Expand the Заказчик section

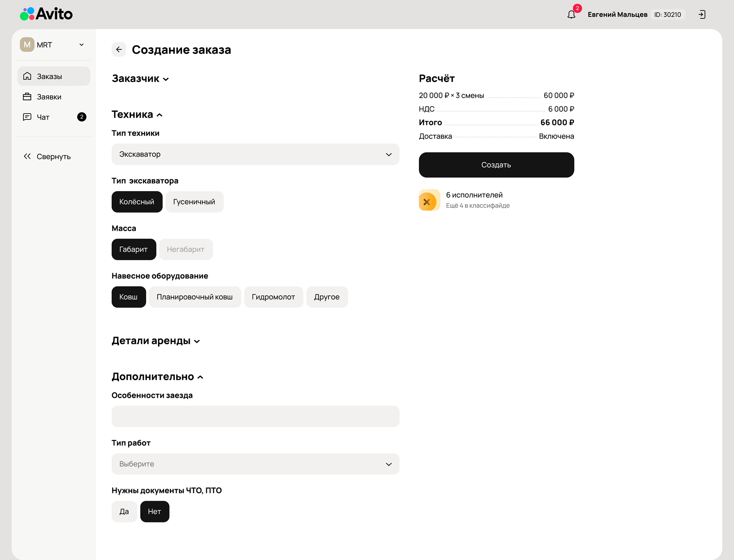click(x=140, y=79)
